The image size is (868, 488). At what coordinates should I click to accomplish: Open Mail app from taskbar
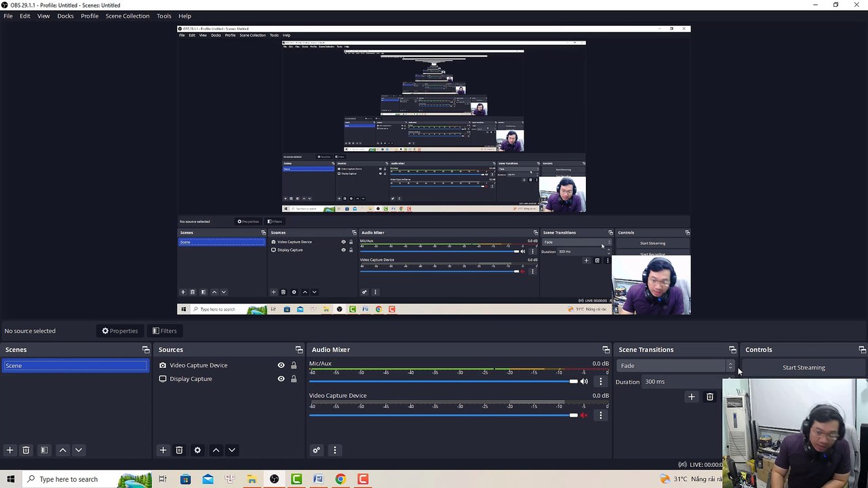(x=208, y=479)
